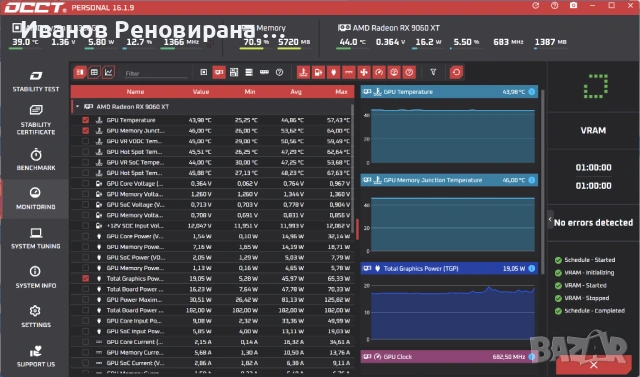
Task: Toggle the memory module sensor filter
Action: coord(264,73)
